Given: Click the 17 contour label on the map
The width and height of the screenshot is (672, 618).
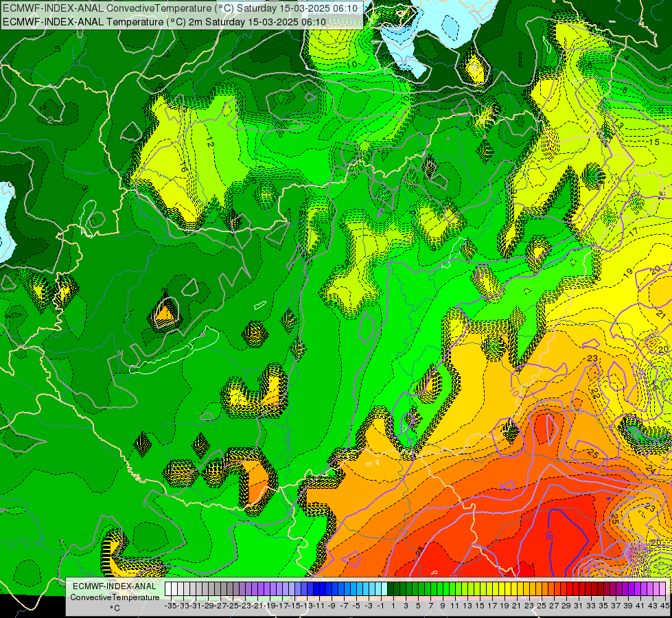Looking at the screenshot, I should 634,232.
